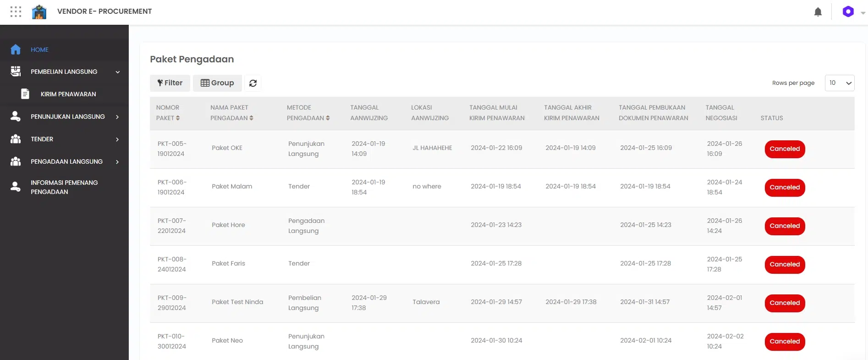
Task: Expand the Tender sidebar menu
Action: pos(118,139)
